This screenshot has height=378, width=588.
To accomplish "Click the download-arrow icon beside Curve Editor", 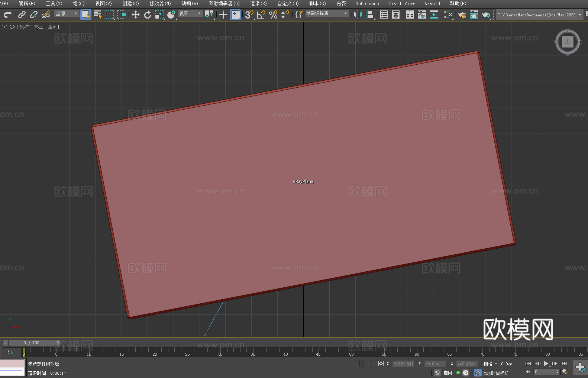I will click(x=434, y=14).
